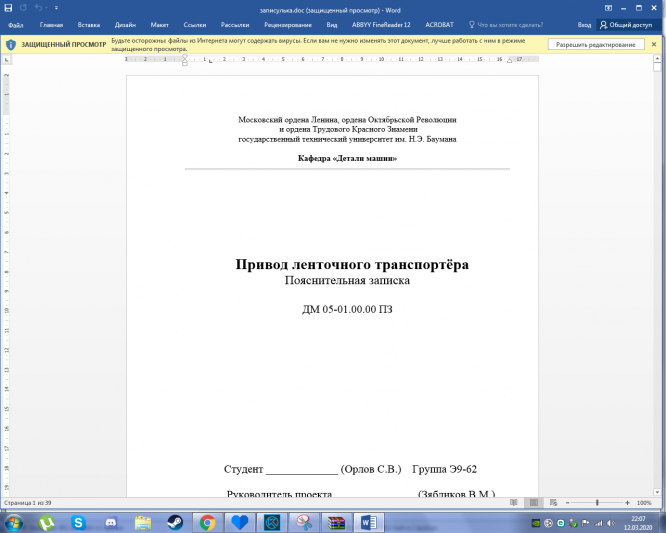Click the NVIDIA tray icon

click(536, 523)
